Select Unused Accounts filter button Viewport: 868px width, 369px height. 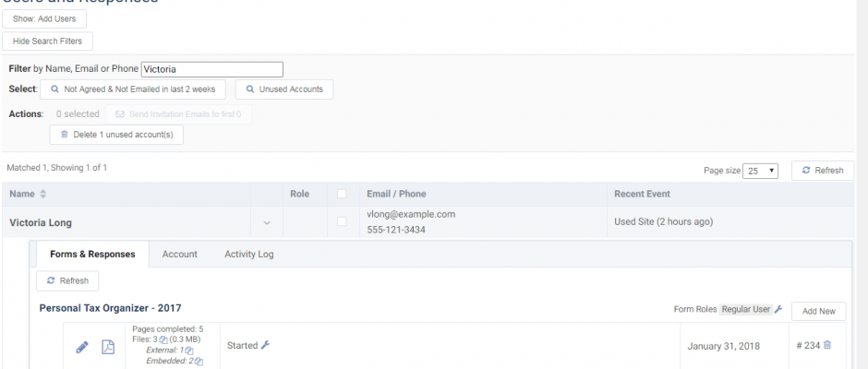pyautogui.click(x=284, y=89)
